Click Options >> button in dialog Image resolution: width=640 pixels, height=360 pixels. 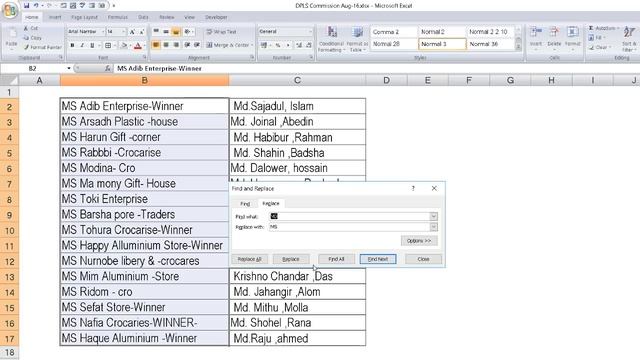(419, 241)
